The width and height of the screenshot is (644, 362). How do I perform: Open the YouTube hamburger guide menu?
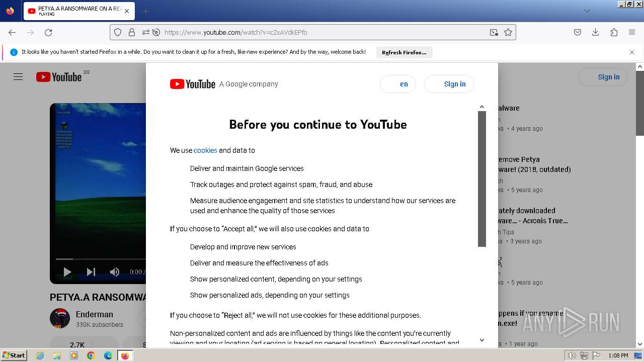[x=18, y=77]
